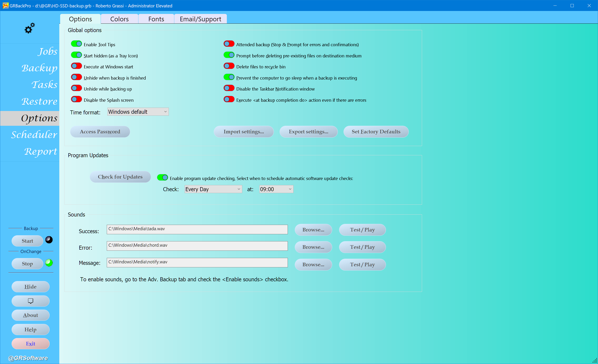Expand the Time format dropdown
This screenshot has width=598, height=364.
(138, 112)
